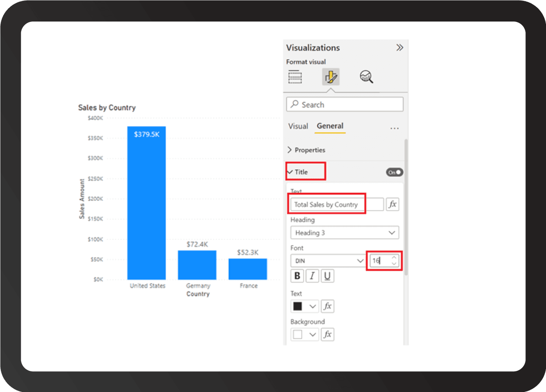Open the three-dot more options menu

[394, 128]
